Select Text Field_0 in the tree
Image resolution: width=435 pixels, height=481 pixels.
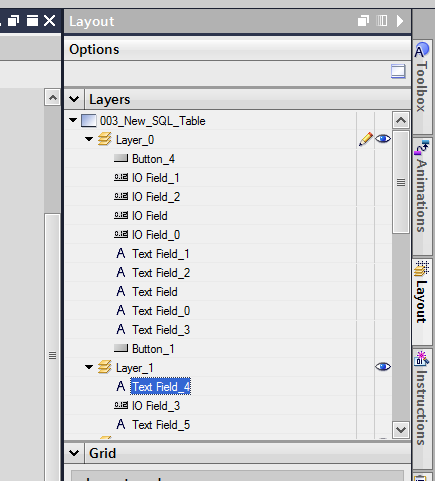point(161,311)
